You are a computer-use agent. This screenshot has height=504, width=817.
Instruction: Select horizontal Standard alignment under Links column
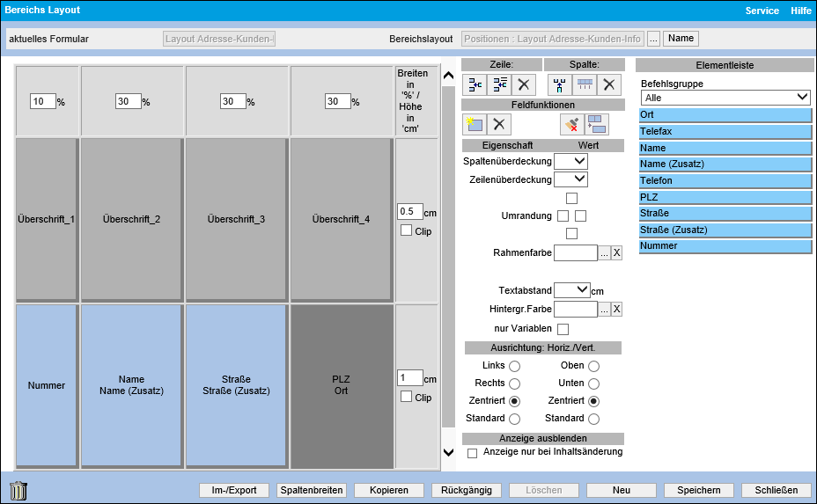click(x=514, y=419)
